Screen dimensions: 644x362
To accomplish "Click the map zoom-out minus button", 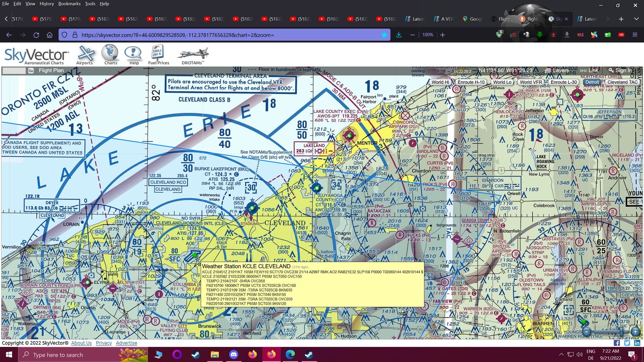I will click(x=586, y=331).
